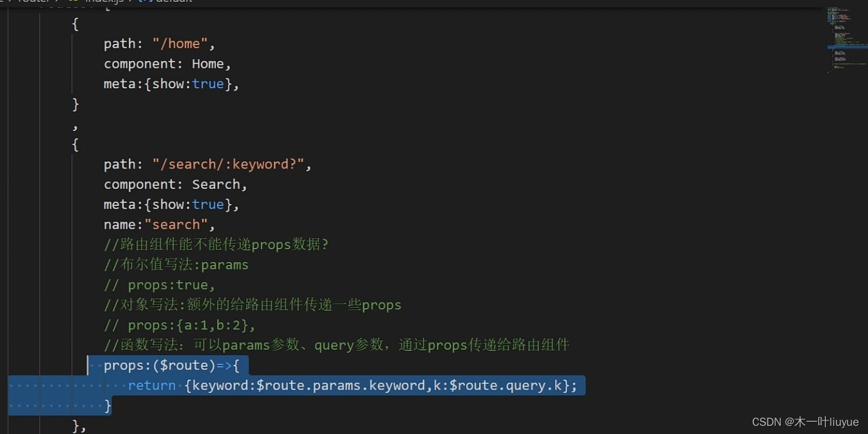This screenshot has width=868, height=434.
Task: Click the path: "/home" line
Action: point(160,44)
